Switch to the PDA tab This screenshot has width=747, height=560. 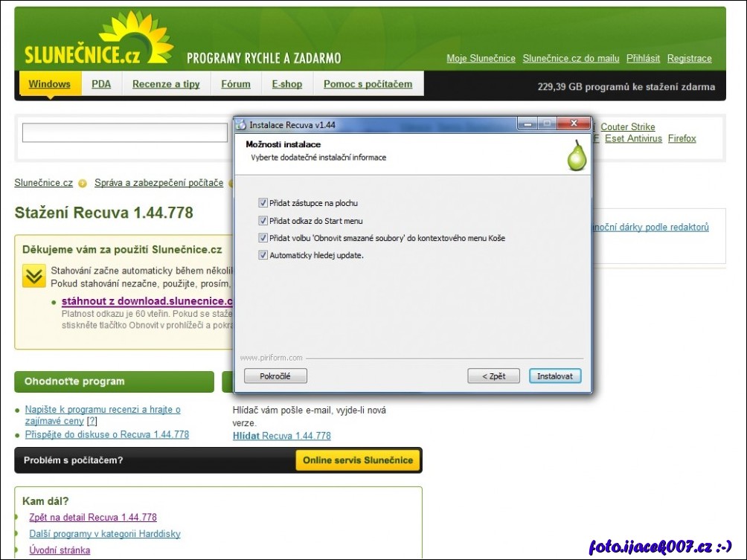[x=101, y=84]
